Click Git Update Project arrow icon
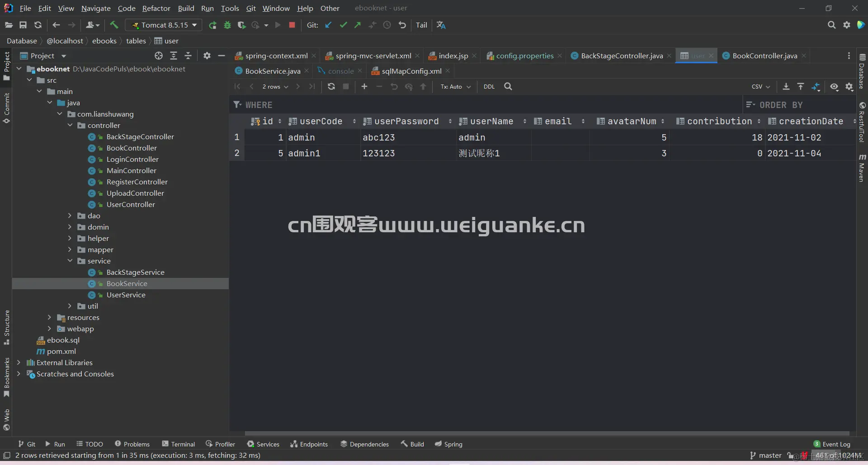This screenshot has width=868, height=465. [x=329, y=25]
